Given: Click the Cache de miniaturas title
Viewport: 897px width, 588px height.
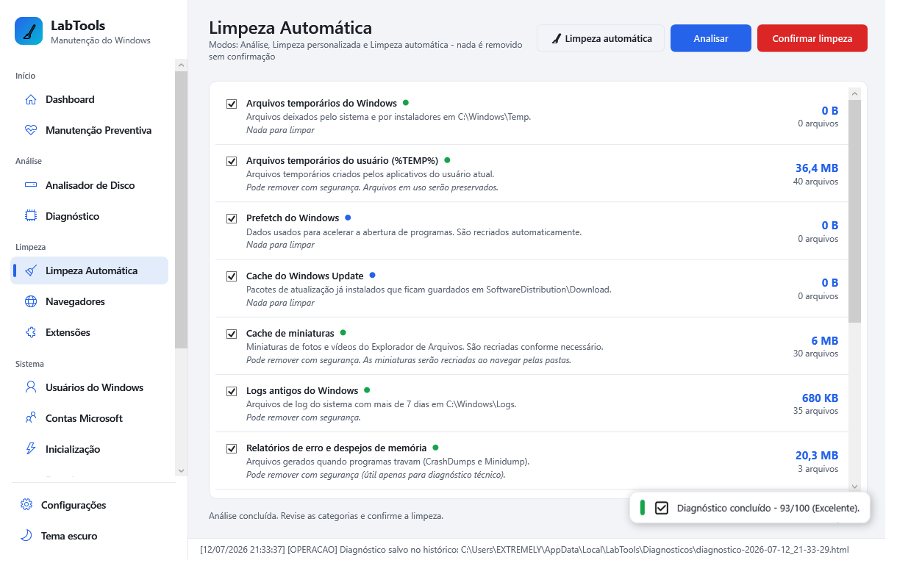Looking at the screenshot, I should coord(290,333).
